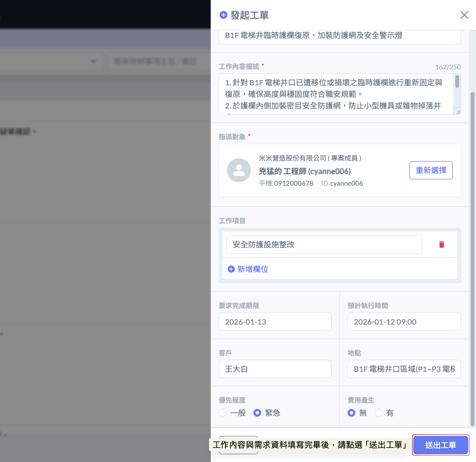This screenshot has width=476, height=462.
Task: Click the assignee avatar icon
Action: 239,170
